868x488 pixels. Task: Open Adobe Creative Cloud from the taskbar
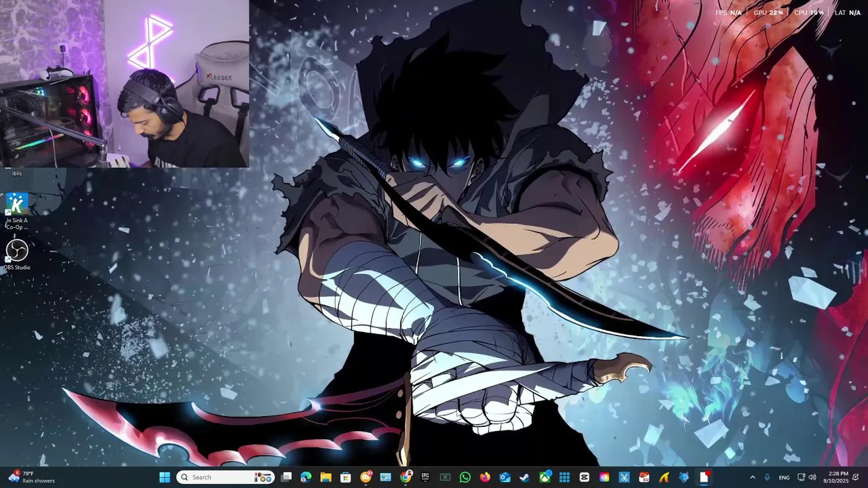604,477
